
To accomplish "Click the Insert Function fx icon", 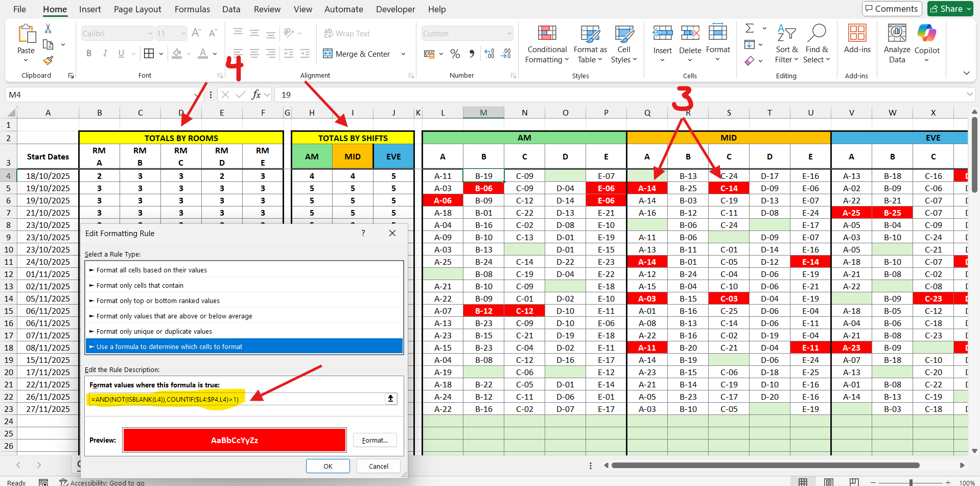I will click(x=256, y=95).
